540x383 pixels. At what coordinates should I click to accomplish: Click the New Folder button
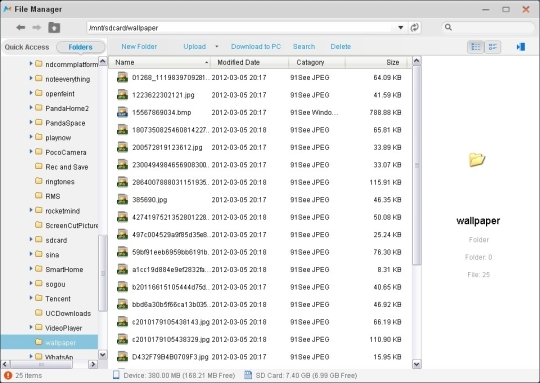139,46
